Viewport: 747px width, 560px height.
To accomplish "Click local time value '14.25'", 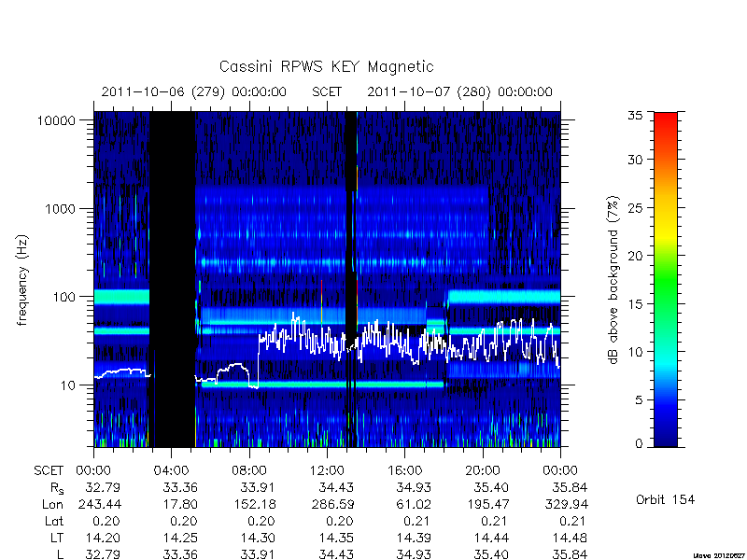I will tap(180, 539).
